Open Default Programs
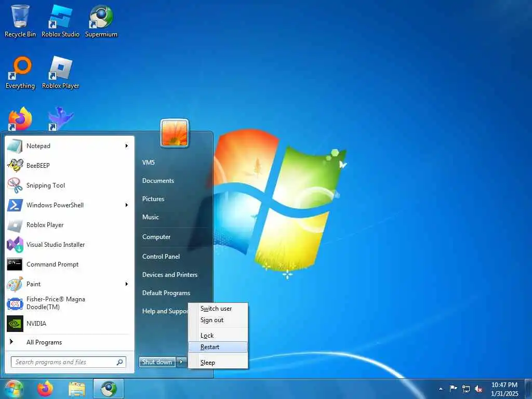Image resolution: width=532 pixels, height=399 pixels. (x=166, y=293)
